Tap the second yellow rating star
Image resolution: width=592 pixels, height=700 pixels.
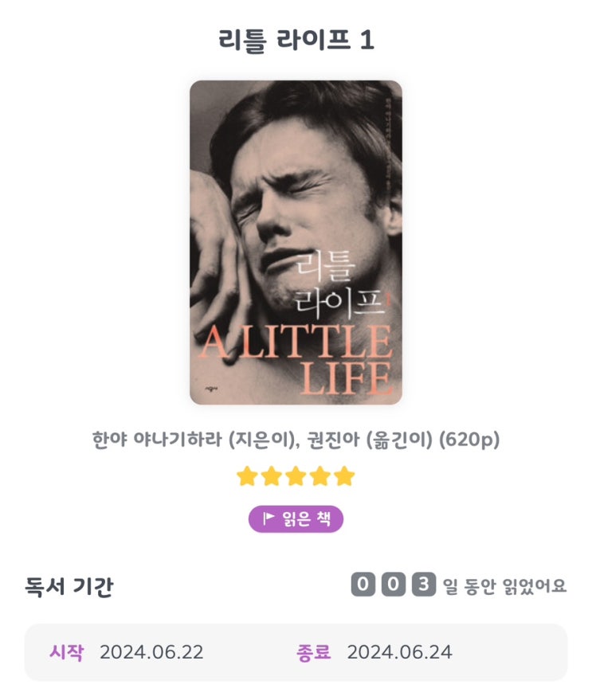[272, 476]
